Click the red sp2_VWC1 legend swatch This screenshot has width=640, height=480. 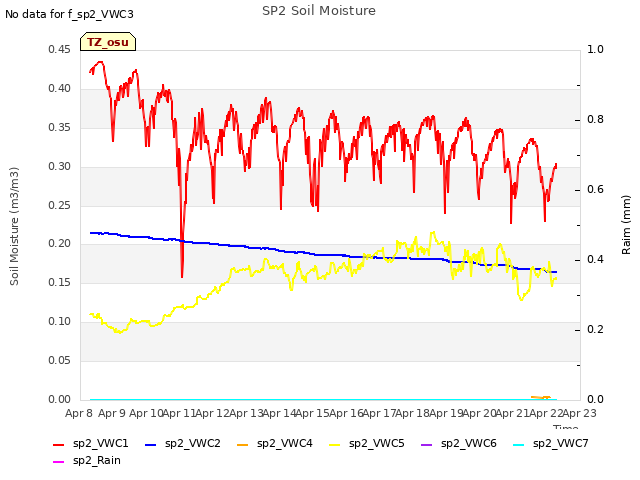click(x=58, y=444)
